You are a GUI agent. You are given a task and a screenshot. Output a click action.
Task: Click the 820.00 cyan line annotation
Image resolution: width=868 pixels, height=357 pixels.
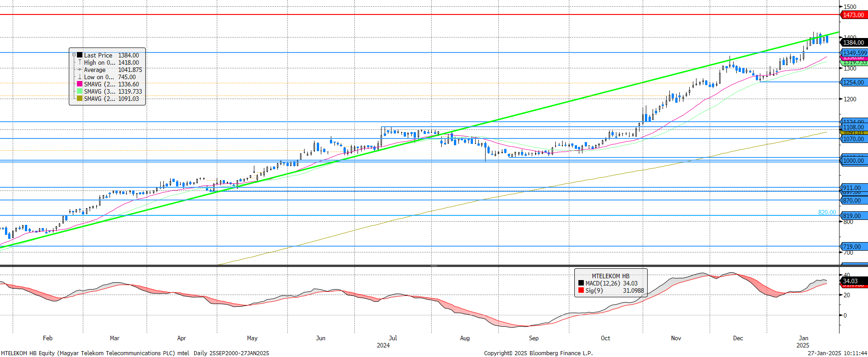tap(827, 212)
